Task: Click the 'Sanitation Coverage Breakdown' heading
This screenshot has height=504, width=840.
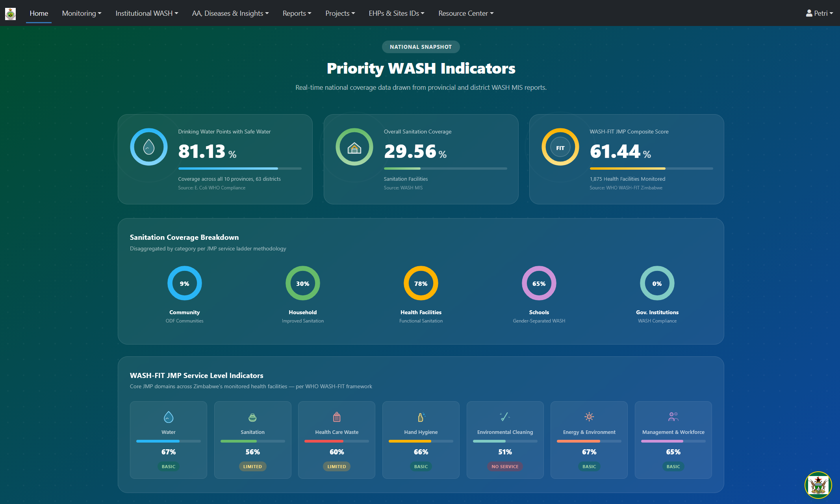Action: (184, 237)
